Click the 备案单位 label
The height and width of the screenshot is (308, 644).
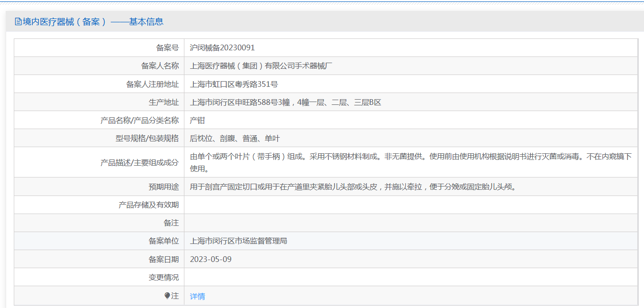[163, 241]
